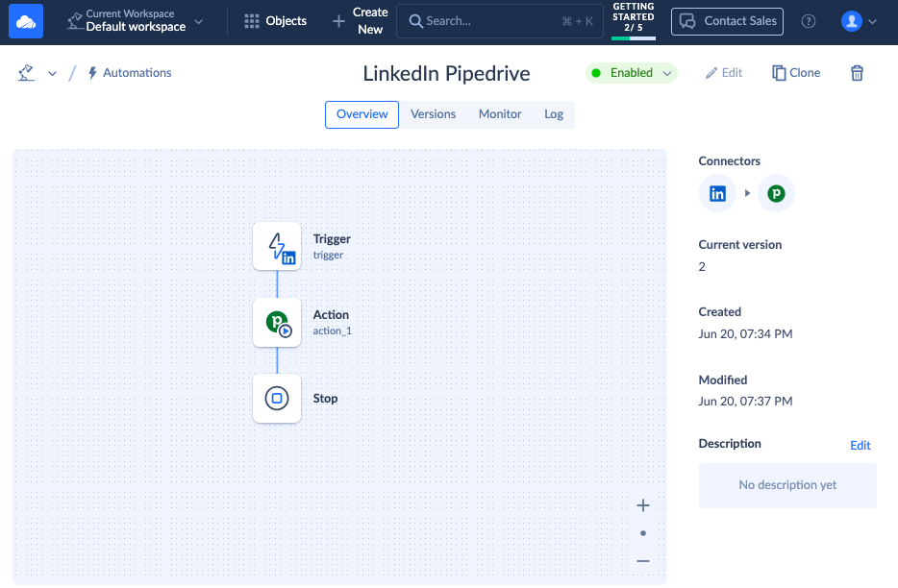
Task: Click the Stop label text
Action: pos(325,398)
